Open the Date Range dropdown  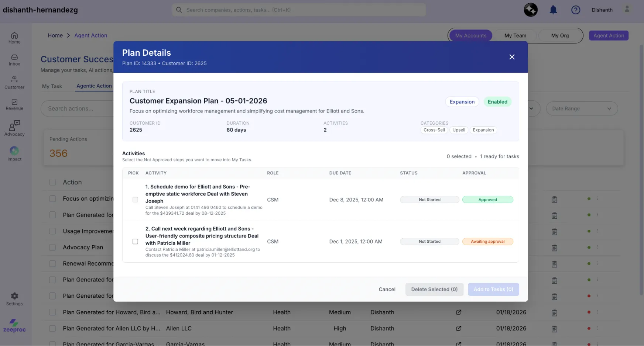[582, 108]
